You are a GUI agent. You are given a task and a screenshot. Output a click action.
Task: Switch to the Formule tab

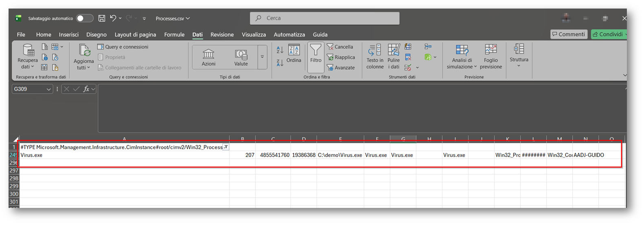point(174,35)
